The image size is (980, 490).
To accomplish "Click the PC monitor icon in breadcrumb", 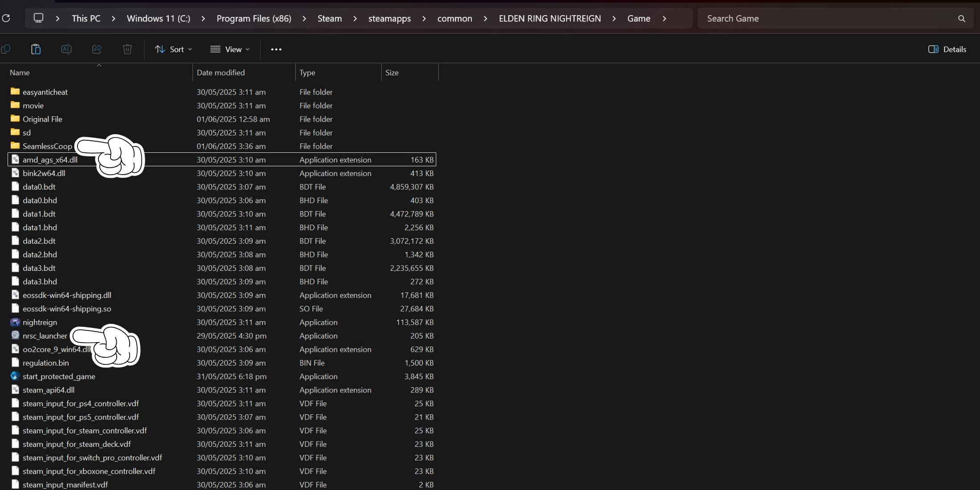I will point(39,18).
